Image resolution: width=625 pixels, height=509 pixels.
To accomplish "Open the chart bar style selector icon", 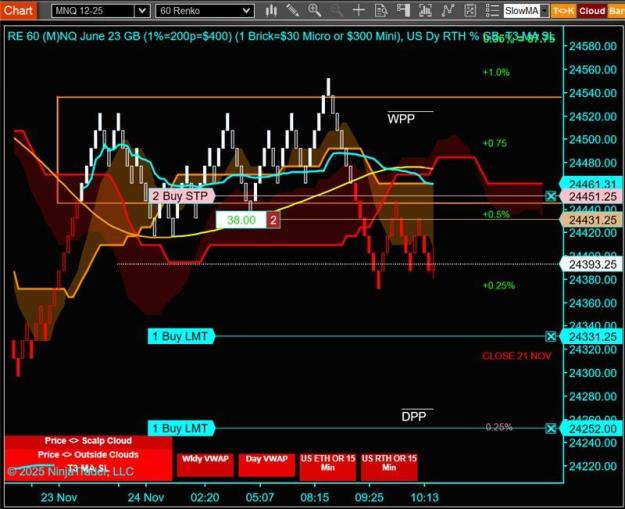I will click(x=271, y=10).
